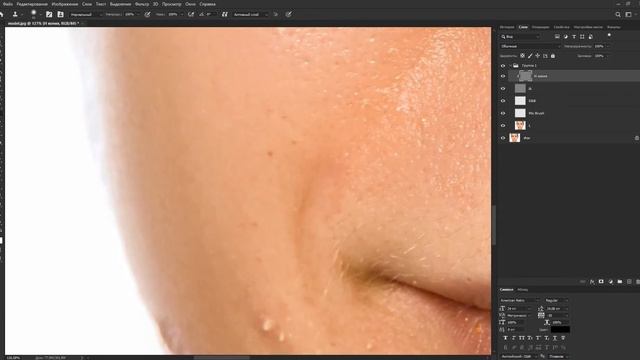Toggle strikethrough text style
This screenshot has width=640, height=360.
tap(563, 338)
